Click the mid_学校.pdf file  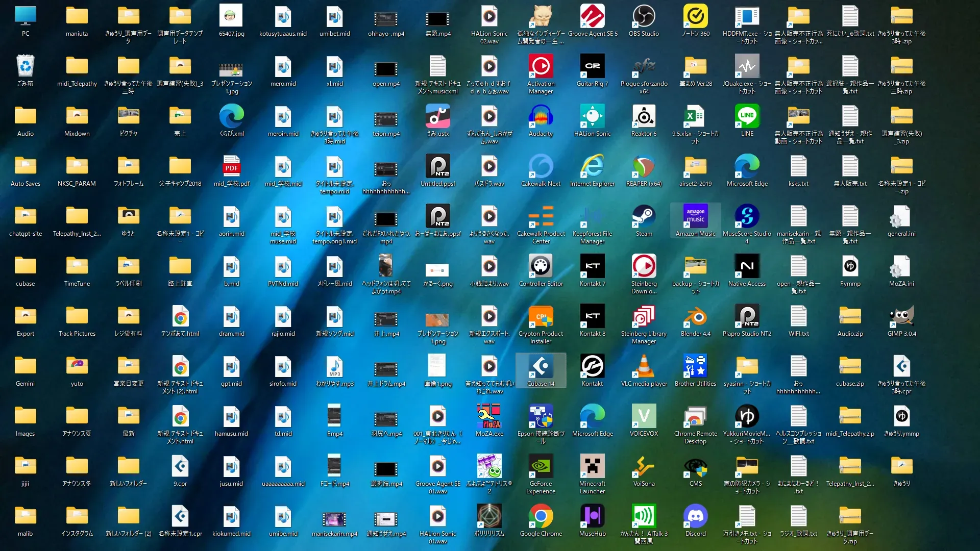click(x=231, y=167)
